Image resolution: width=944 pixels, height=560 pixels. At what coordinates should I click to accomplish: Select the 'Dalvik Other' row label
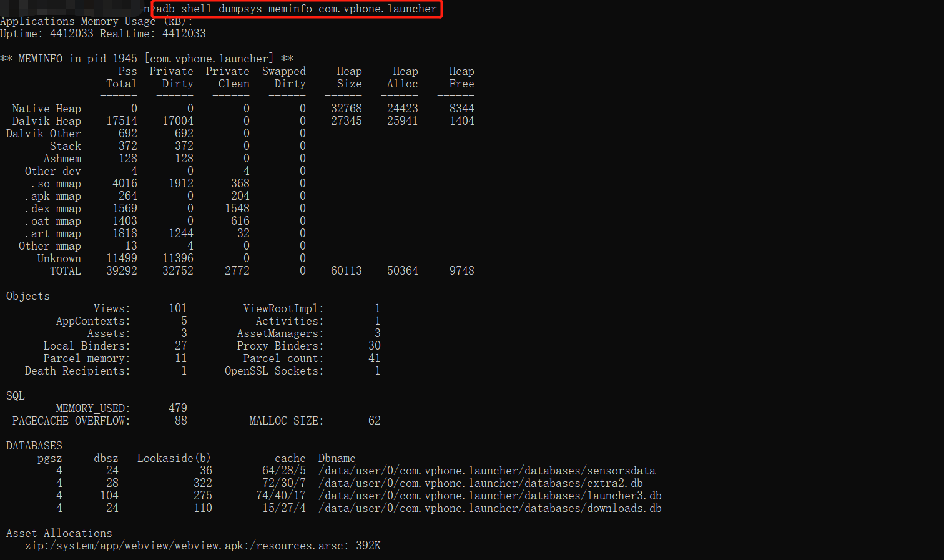click(x=44, y=134)
